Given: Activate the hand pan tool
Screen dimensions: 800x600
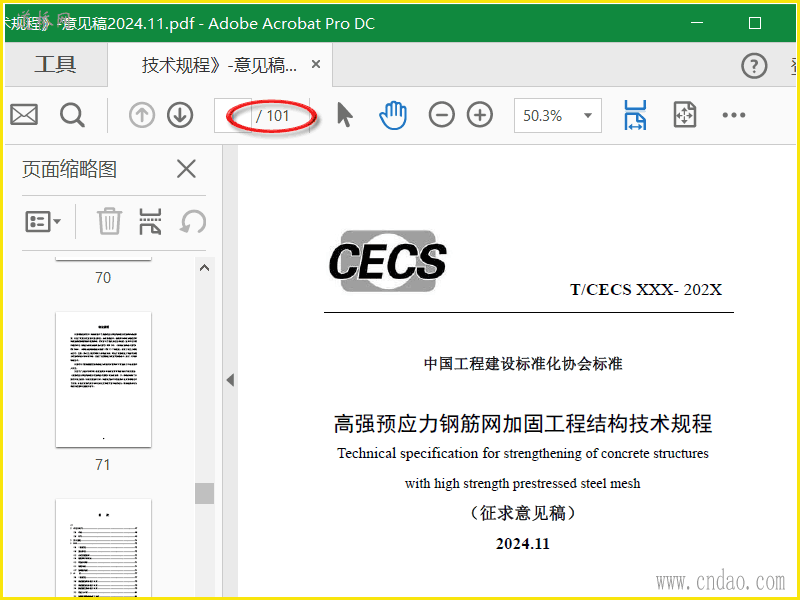Looking at the screenshot, I should click(x=393, y=115).
